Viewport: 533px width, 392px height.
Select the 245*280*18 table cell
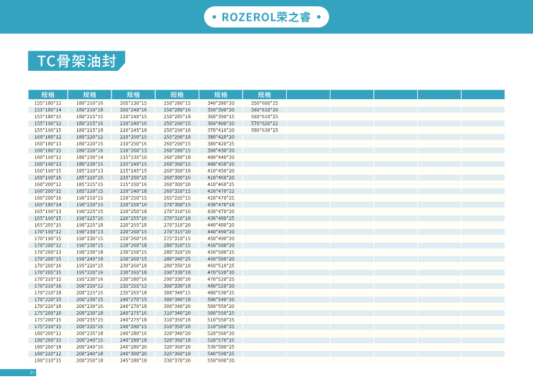pyautogui.click(x=134, y=360)
